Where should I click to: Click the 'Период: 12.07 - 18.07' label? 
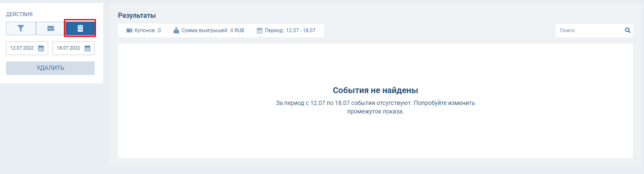tap(290, 30)
